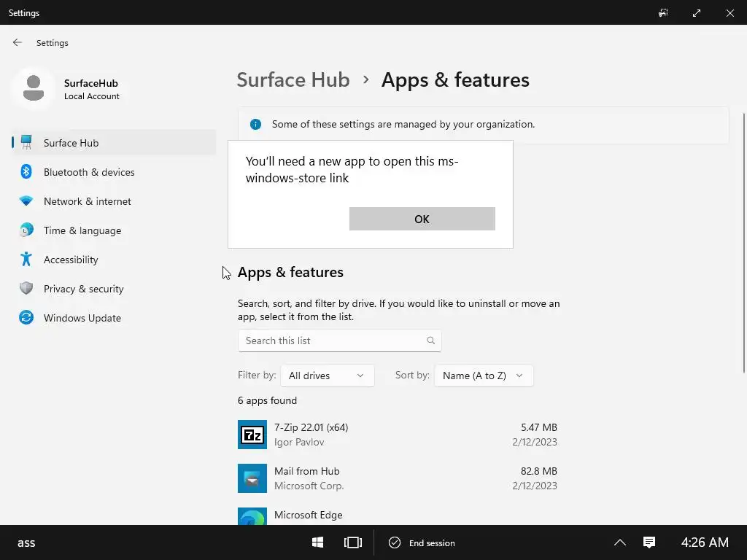Screen dimensions: 747x560
Task: Click the 7-Zip app icon
Action: point(252,435)
